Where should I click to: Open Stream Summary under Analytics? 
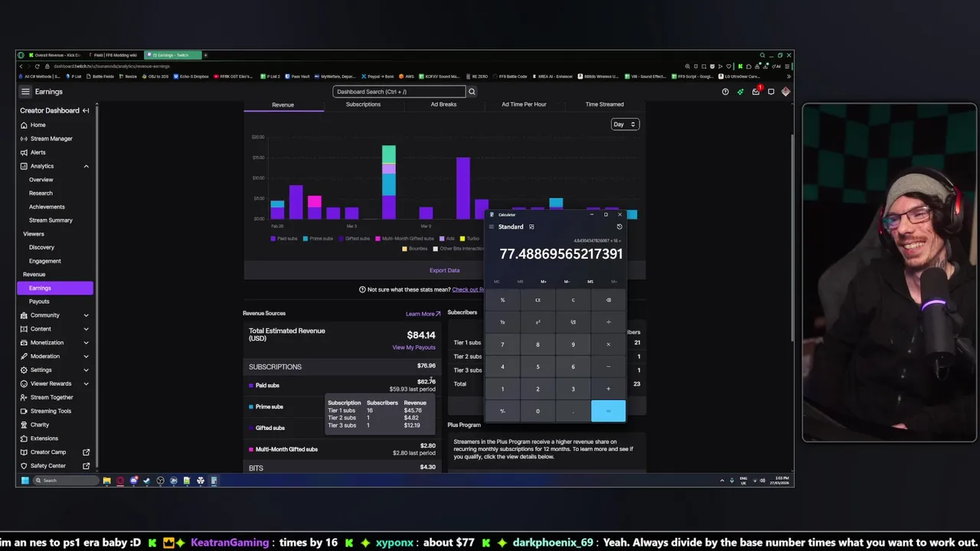(51, 220)
